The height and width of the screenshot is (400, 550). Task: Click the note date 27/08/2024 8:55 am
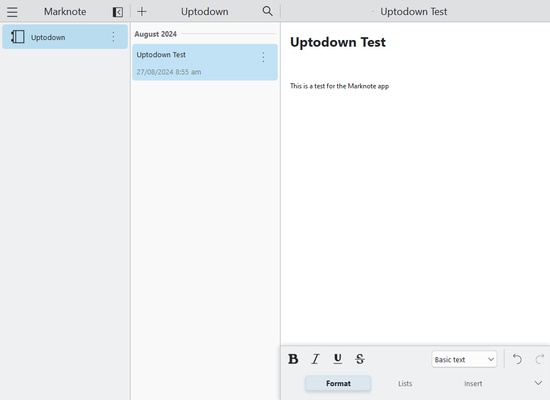click(169, 72)
